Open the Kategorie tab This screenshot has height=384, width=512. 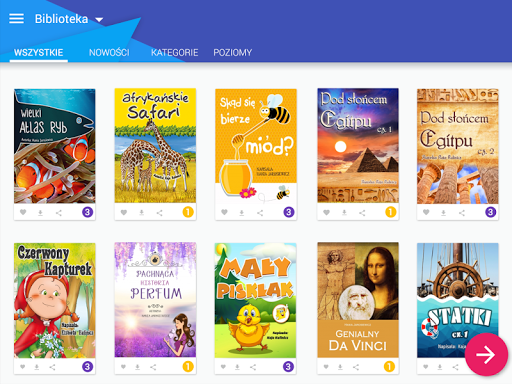coord(174,52)
